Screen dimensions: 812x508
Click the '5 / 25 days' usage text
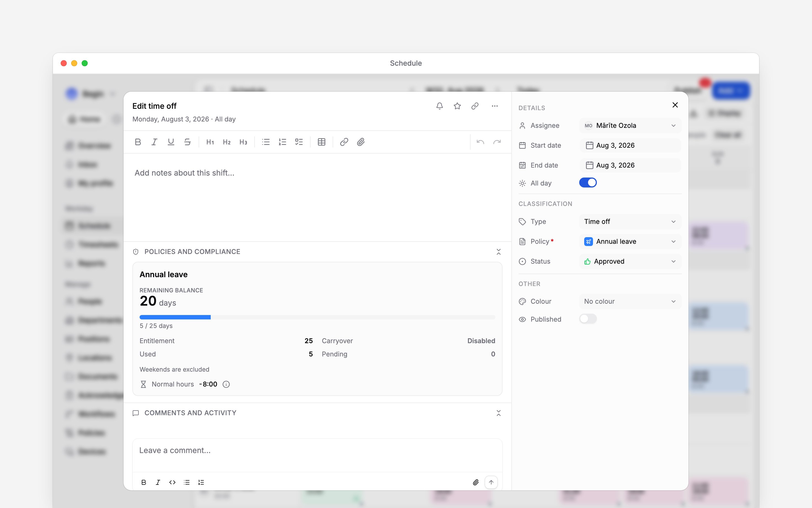156,326
